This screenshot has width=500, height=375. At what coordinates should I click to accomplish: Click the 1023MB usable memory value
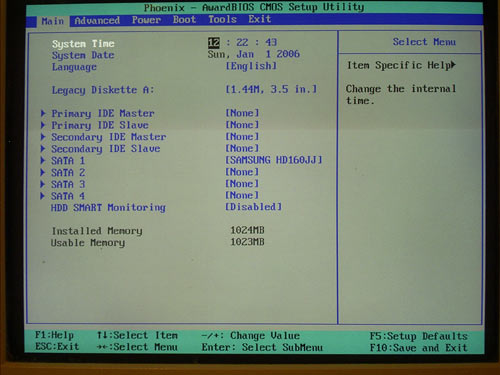tap(247, 242)
